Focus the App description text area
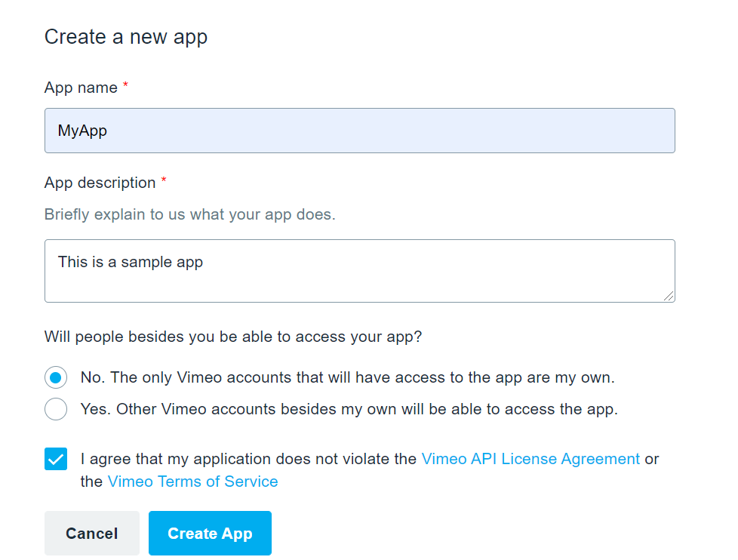This screenshot has height=560, width=738. coord(360,271)
